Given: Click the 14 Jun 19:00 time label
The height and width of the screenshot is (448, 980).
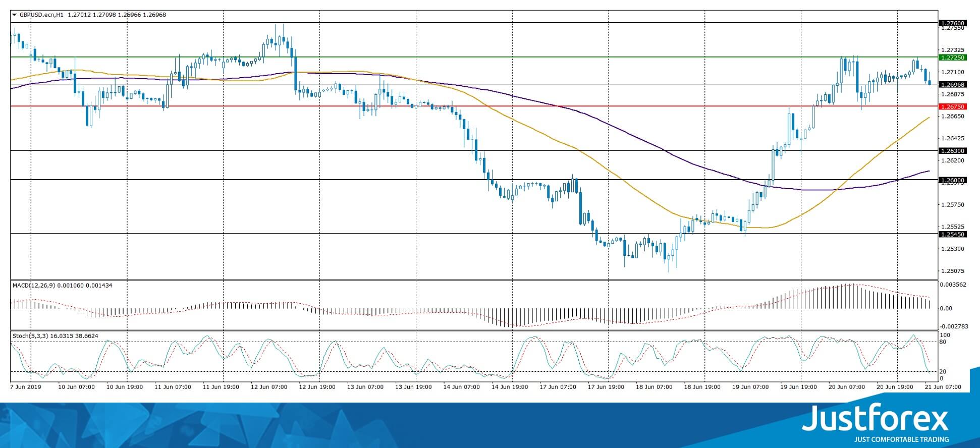Looking at the screenshot, I should 510,387.
